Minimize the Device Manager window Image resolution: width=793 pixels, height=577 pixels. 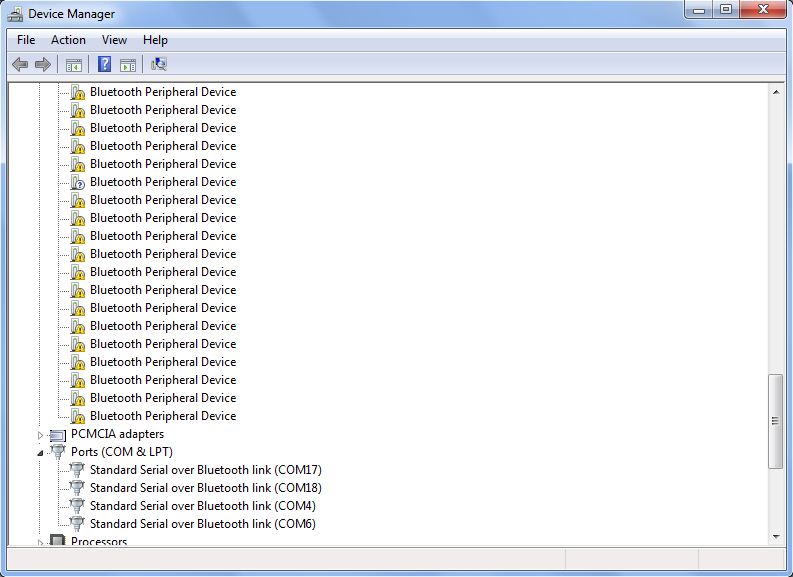pyautogui.click(x=699, y=10)
